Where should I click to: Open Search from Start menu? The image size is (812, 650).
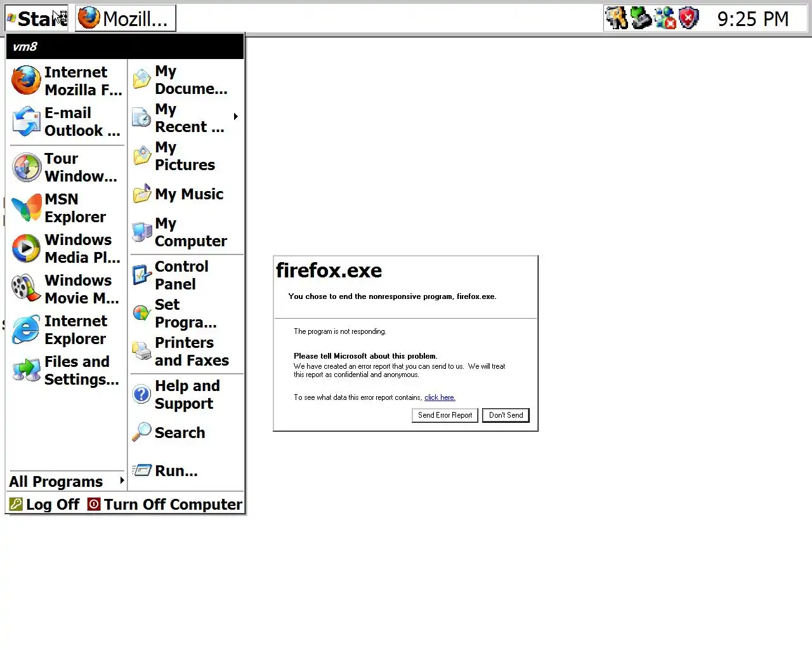coord(187,433)
